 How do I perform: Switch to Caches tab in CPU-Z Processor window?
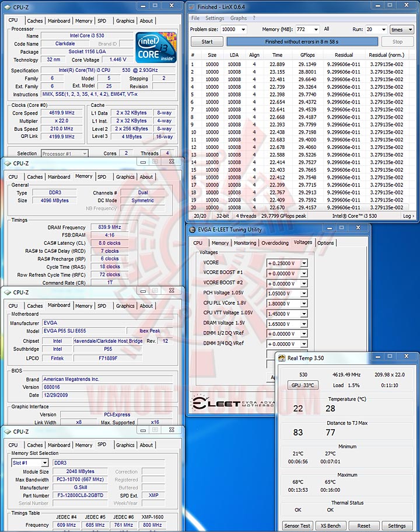[35, 20]
